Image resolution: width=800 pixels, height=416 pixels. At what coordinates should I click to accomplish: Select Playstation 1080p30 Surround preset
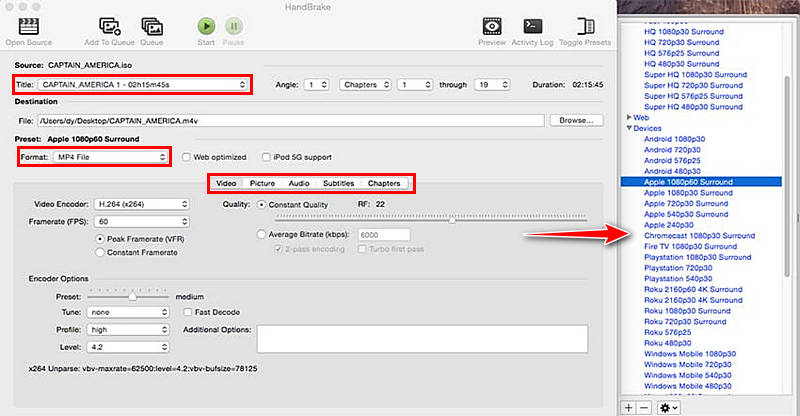tap(697, 257)
